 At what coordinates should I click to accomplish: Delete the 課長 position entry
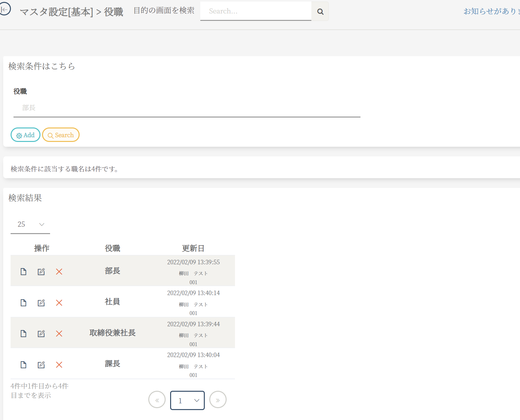59,365
